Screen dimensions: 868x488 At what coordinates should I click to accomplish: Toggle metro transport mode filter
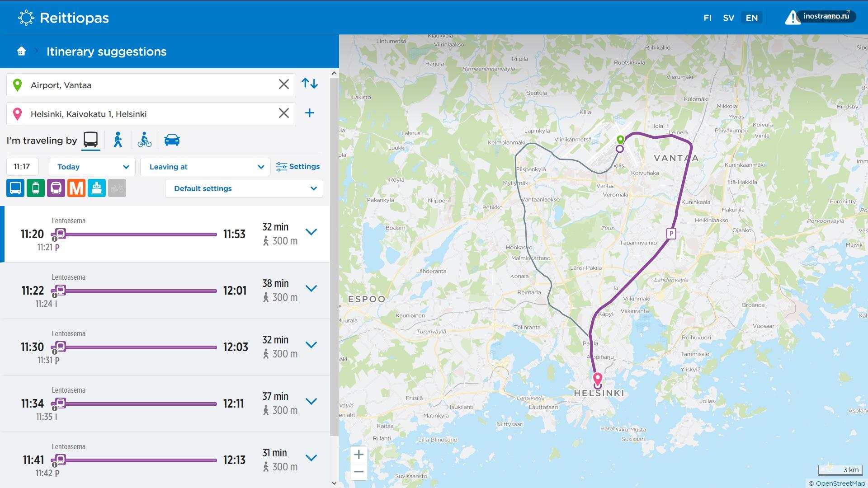(76, 188)
